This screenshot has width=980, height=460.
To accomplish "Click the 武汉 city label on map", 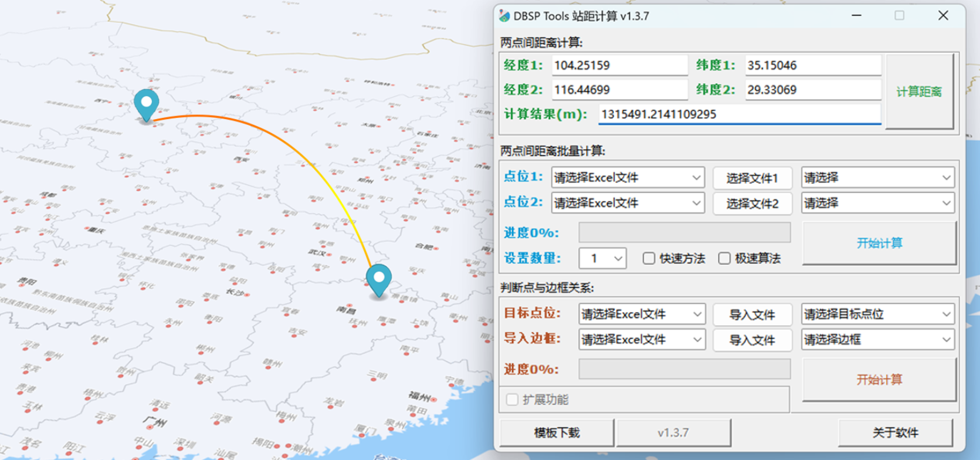I will click(317, 252).
